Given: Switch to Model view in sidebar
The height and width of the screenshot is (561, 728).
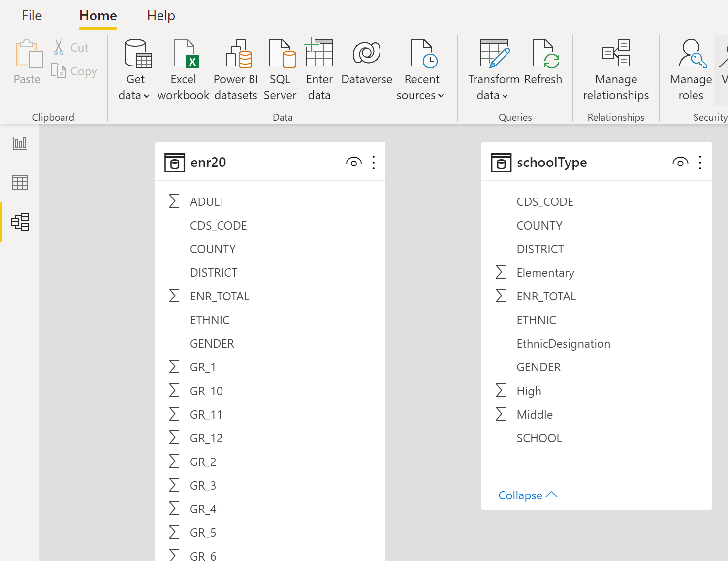Looking at the screenshot, I should pos(20,222).
